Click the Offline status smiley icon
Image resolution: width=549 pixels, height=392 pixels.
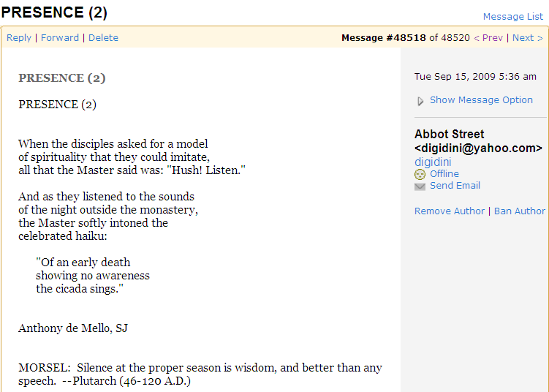[x=420, y=174]
